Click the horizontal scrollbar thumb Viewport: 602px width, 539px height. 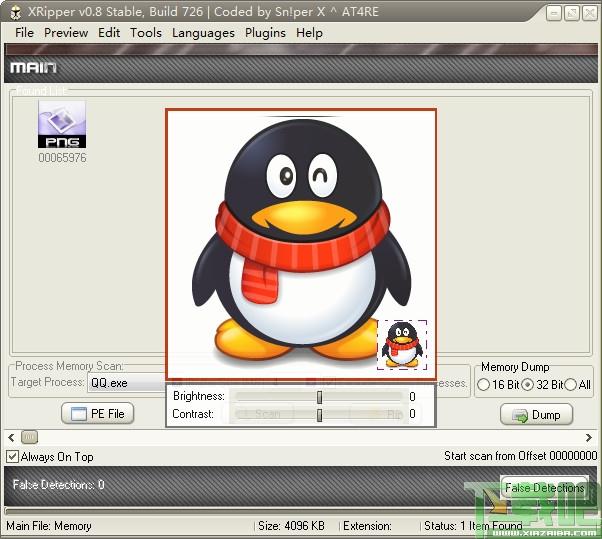tap(30, 437)
